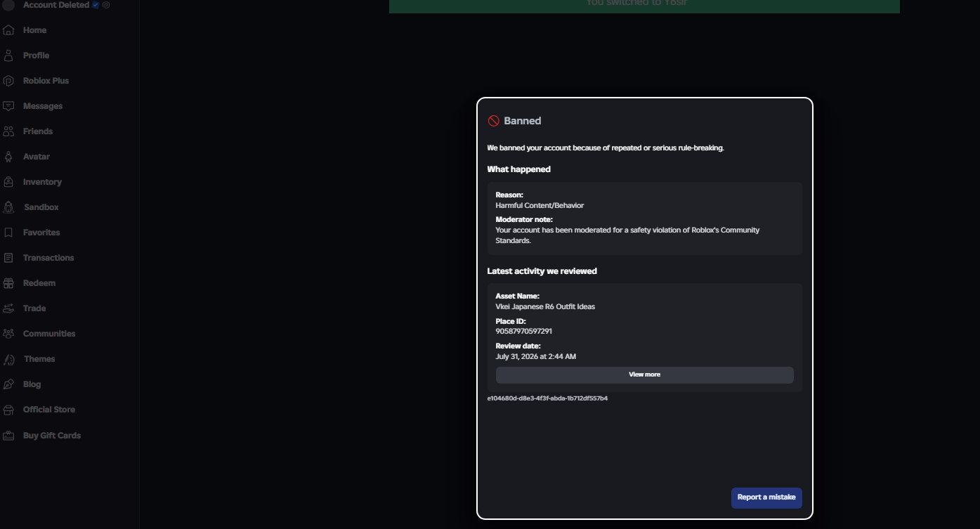Image resolution: width=980 pixels, height=529 pixels.
Task: Click the Report a mistake button
Action: point(766,497)
